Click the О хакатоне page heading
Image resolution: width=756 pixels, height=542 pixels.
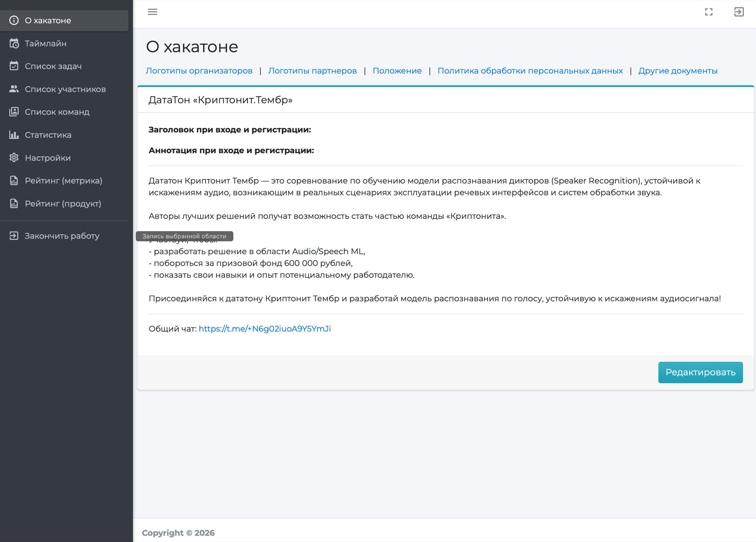[x=192, y=47]
